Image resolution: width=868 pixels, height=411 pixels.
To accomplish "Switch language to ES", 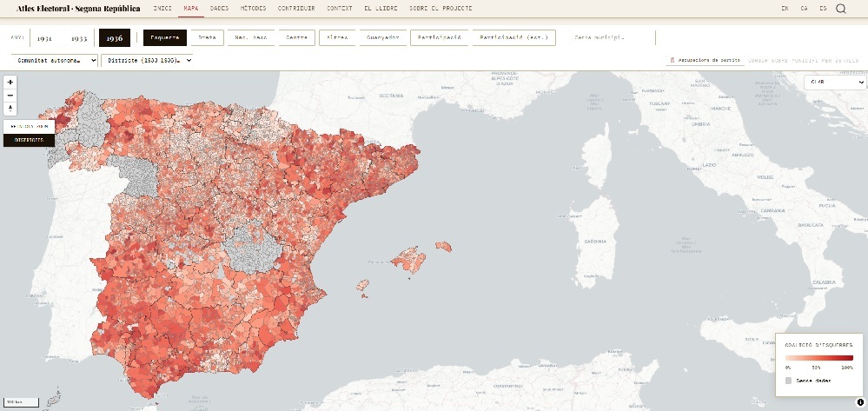I will tap(823, 9).
